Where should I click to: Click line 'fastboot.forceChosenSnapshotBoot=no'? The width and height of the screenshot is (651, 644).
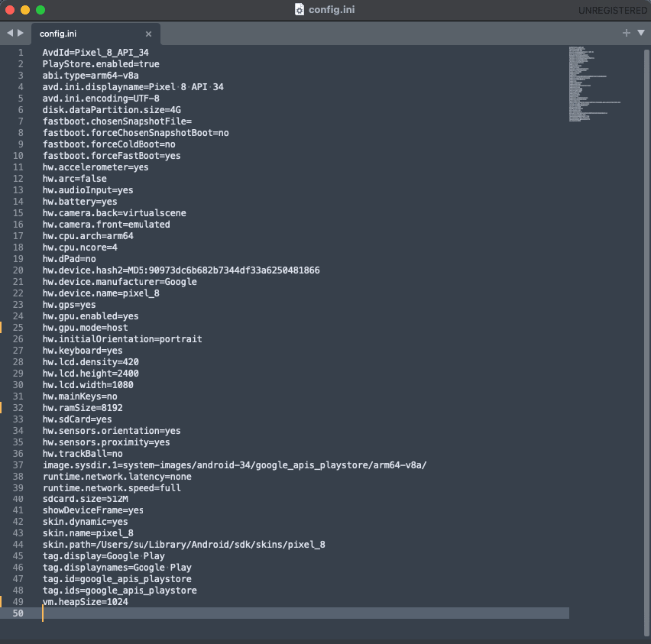tap(136, 133)
